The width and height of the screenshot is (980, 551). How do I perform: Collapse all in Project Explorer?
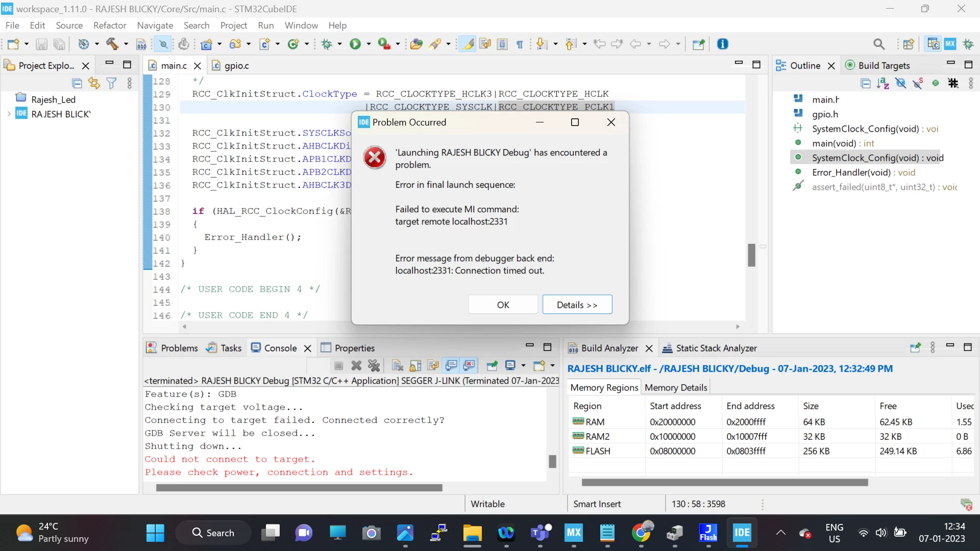[77, 83]
